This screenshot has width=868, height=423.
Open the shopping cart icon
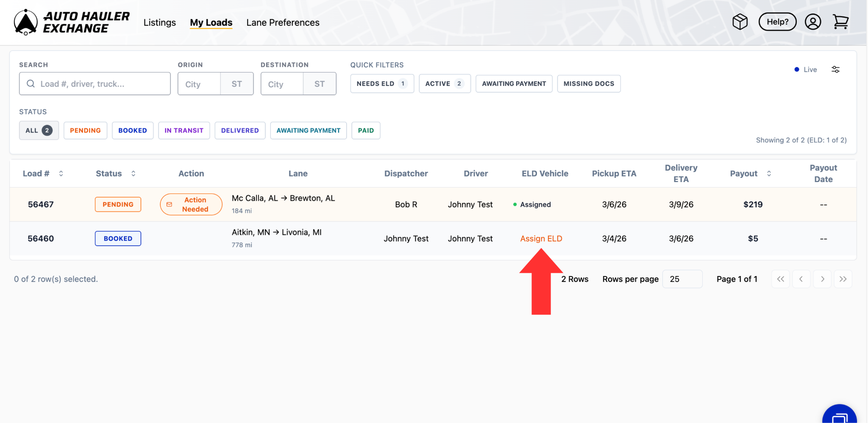(840, 22)
